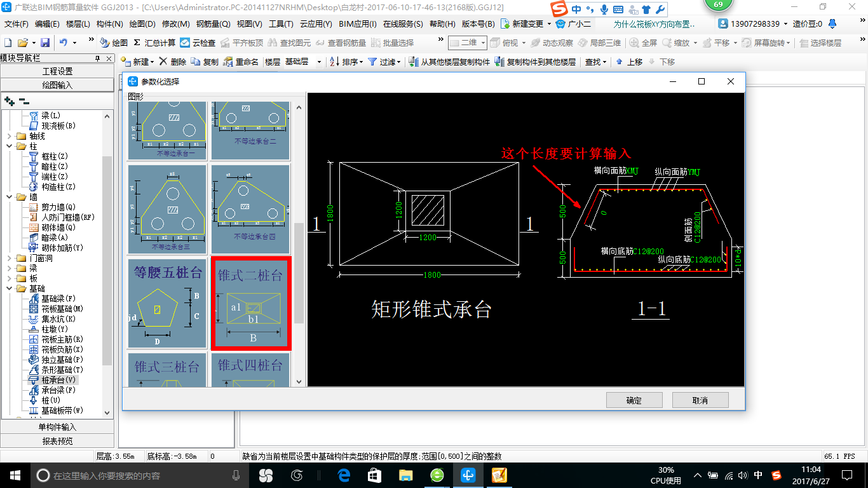The width and height of the screenshot is (868, 488).
Task: Expand the 轴线 tree folder
Action: (9, 136)
